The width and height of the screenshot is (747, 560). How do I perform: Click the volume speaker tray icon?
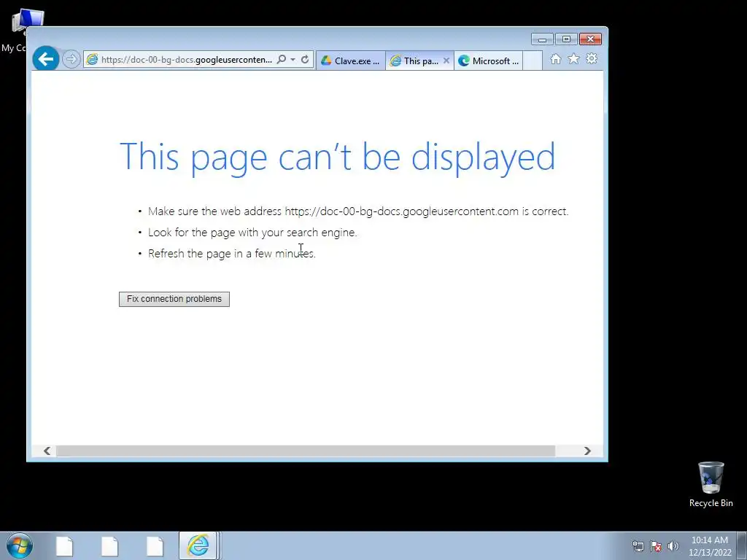pos(673,546)
